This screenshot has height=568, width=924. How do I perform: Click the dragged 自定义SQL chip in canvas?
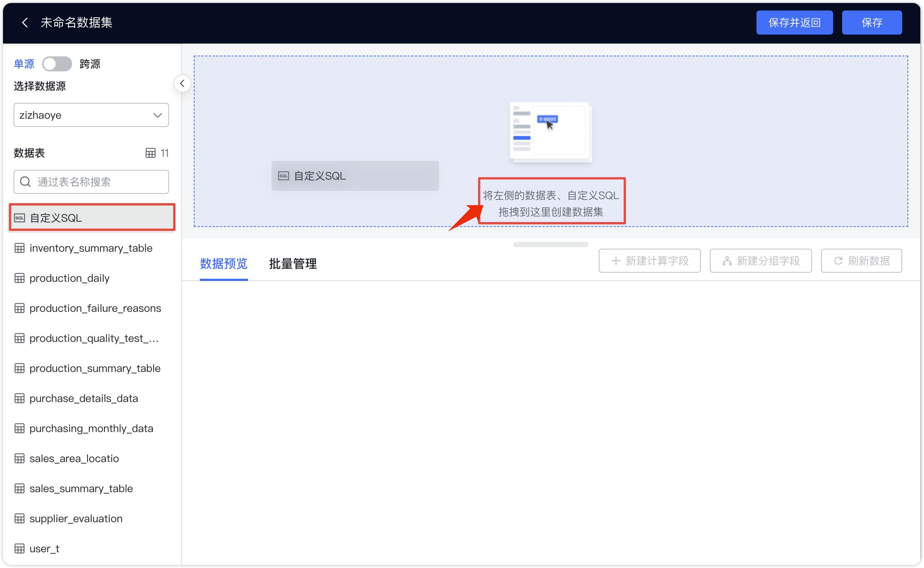coord(355,176)
